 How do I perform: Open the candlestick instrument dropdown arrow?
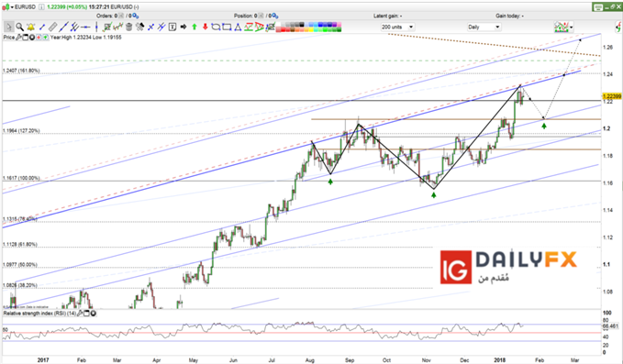click(x=12, y=6)
